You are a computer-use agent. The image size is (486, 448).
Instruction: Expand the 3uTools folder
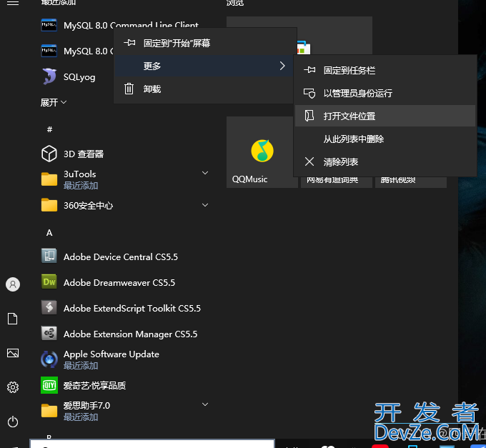pos(204,174)
